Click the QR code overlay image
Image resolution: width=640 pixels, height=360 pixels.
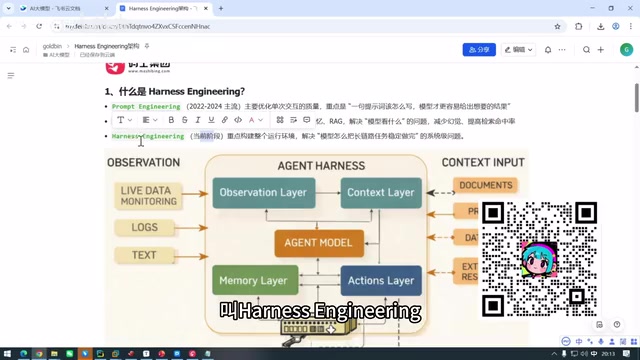[539, 259]
